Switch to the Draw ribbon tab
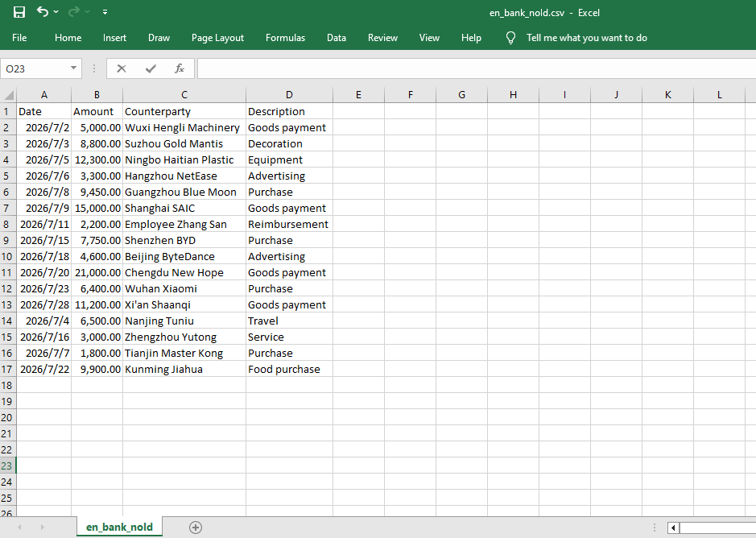This screenshot has height=538, width=756. (x=159, y=38)
